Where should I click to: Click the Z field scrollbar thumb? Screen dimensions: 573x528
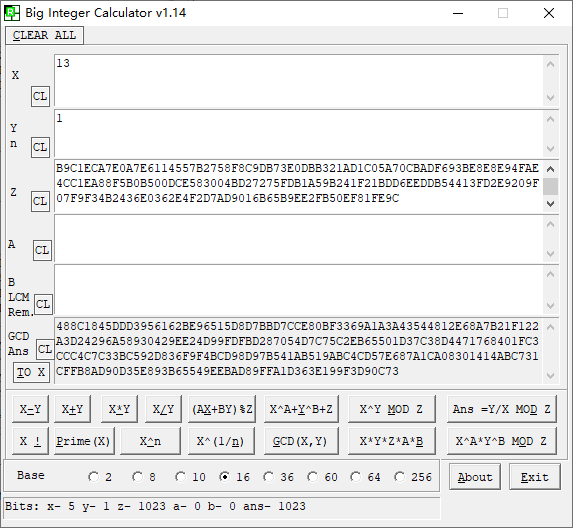point(551,186)
